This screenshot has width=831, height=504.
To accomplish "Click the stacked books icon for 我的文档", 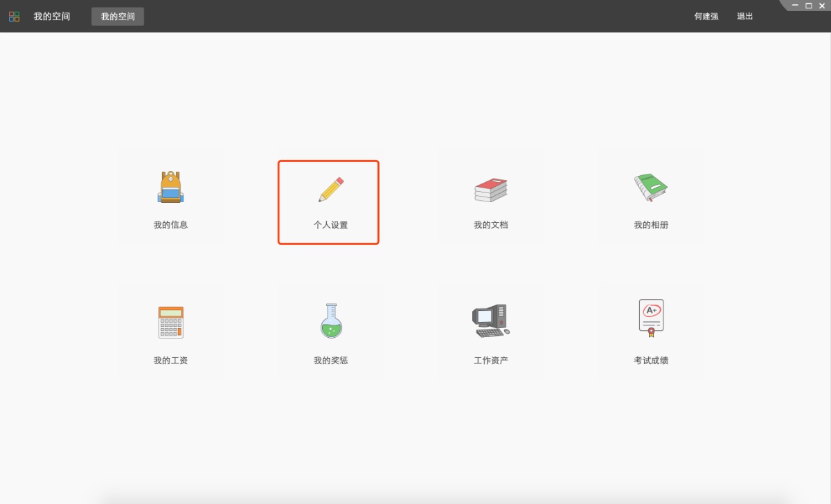I will click(490, 190).
